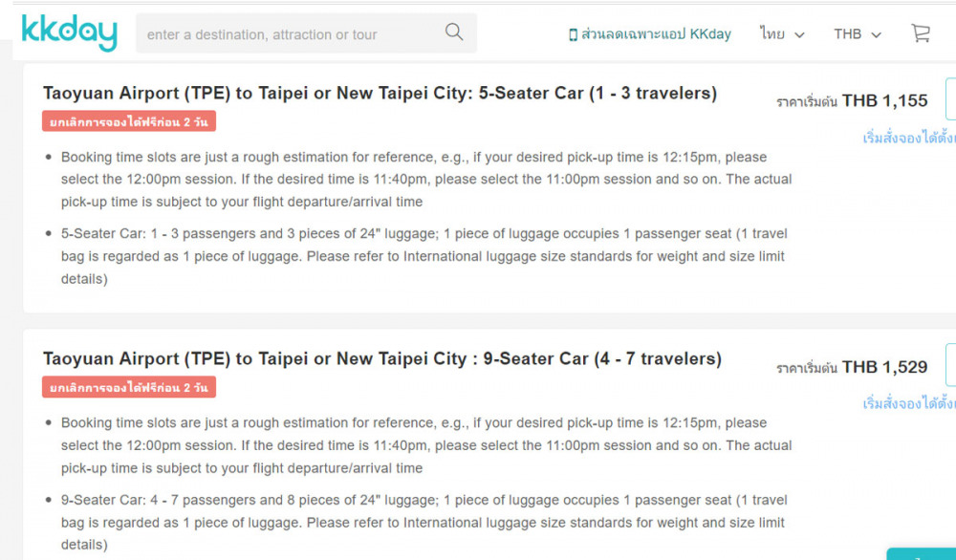Click the app-only discount KKday link
The height and width of the screenshot is (560, 956).
[x=656, y=33]
